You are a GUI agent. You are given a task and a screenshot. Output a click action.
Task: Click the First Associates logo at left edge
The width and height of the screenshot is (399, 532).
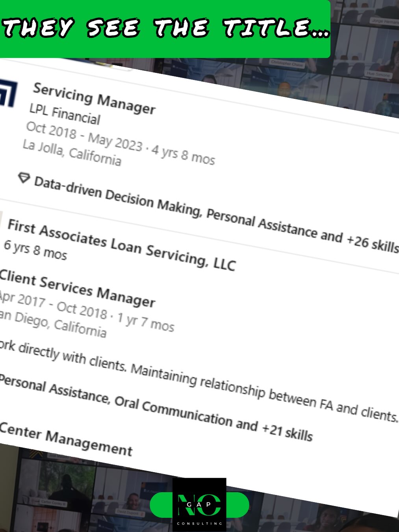click(1, 221)
